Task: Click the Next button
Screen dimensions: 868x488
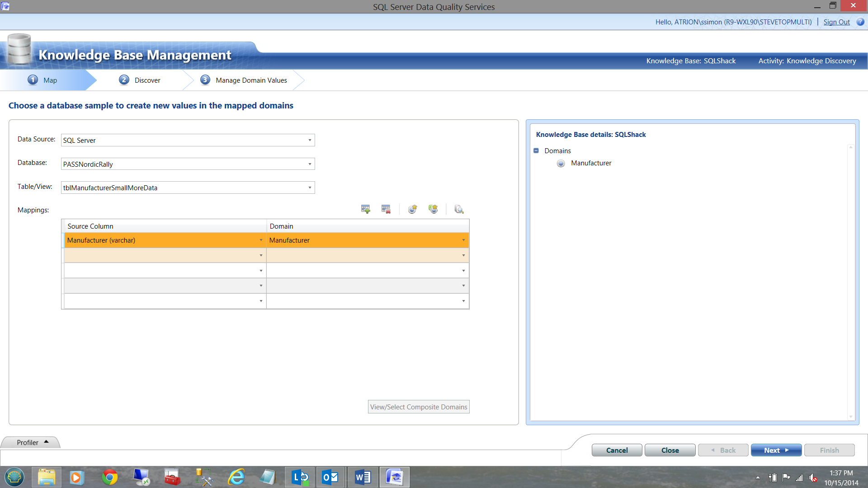Action: 776,450
